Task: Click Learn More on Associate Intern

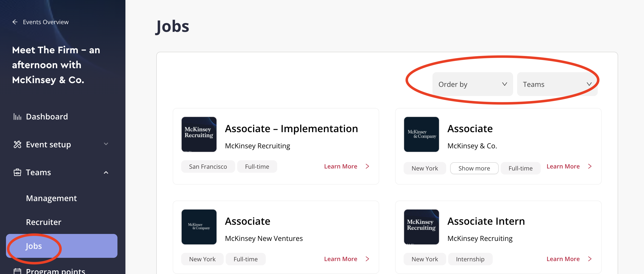Action: tap(563, 259)
